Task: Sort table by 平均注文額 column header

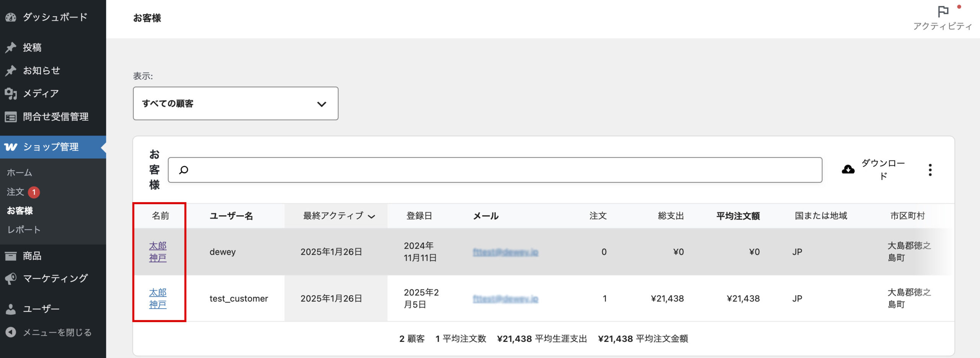Action: click(738, 216)
